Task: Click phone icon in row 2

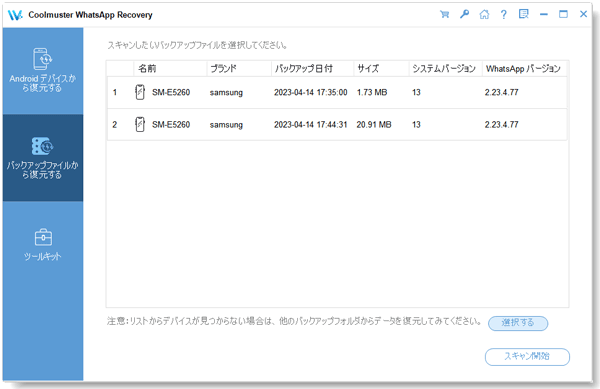Action: [x=140, y=124]
